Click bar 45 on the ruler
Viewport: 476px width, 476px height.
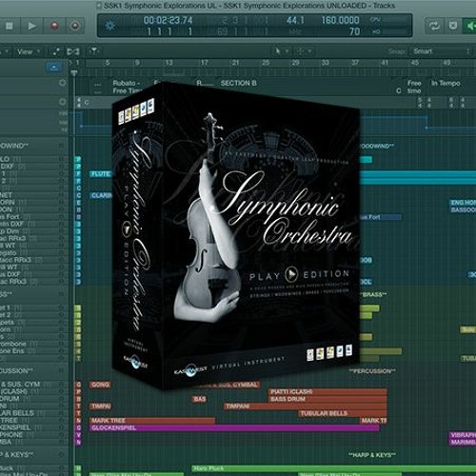coord(415,63)
